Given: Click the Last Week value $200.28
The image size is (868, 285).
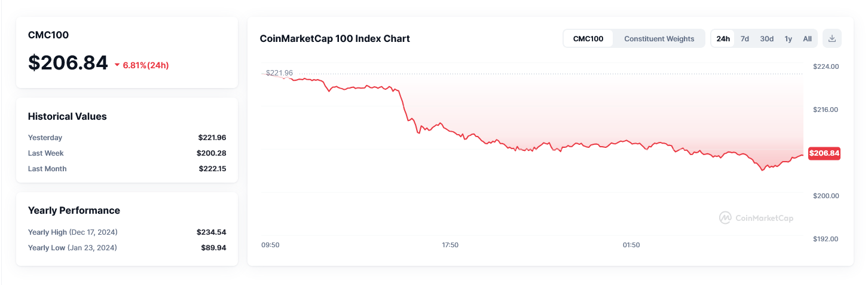Looking at the screenshot, I should point(211,153).
